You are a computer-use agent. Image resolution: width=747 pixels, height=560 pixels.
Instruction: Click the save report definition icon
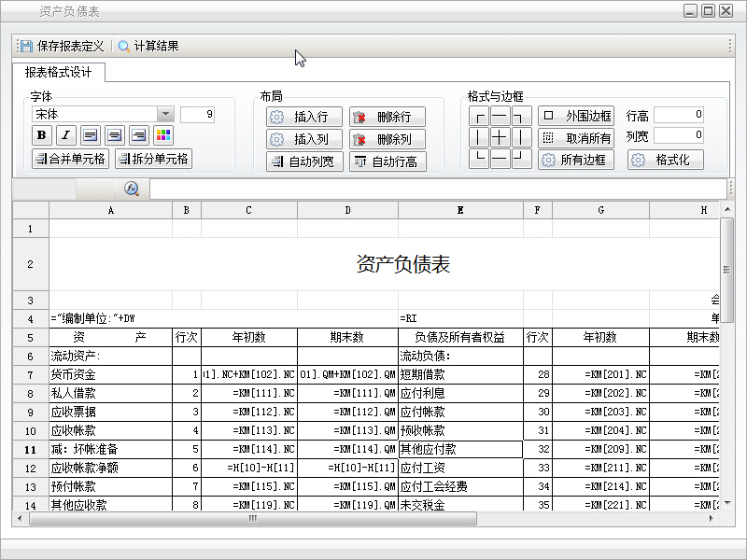click(x=26, y=46)
